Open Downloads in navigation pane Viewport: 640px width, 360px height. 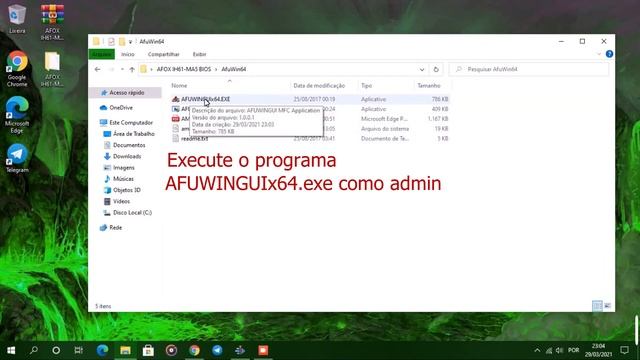click(x=127, y=156)
